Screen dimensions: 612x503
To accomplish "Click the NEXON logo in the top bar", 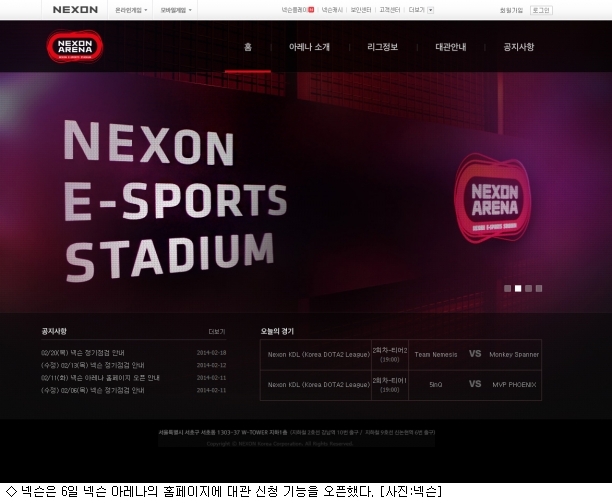I will point(75,9).
